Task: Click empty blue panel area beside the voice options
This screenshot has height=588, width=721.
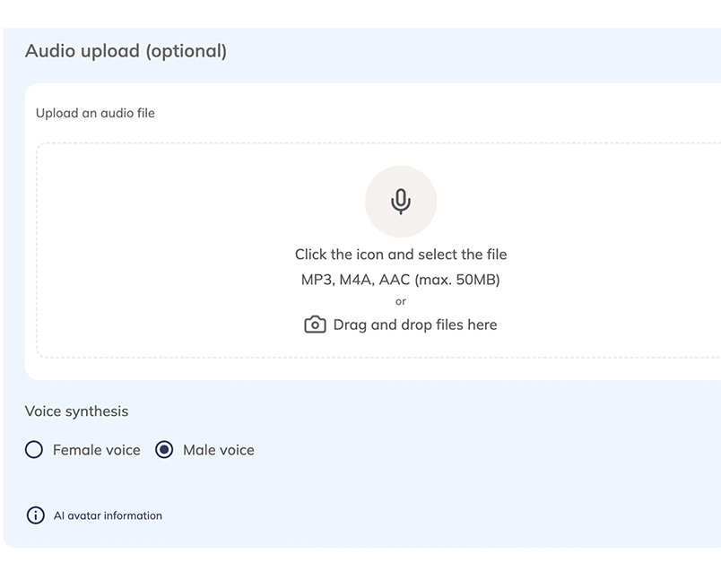Action: click(493, 450)
